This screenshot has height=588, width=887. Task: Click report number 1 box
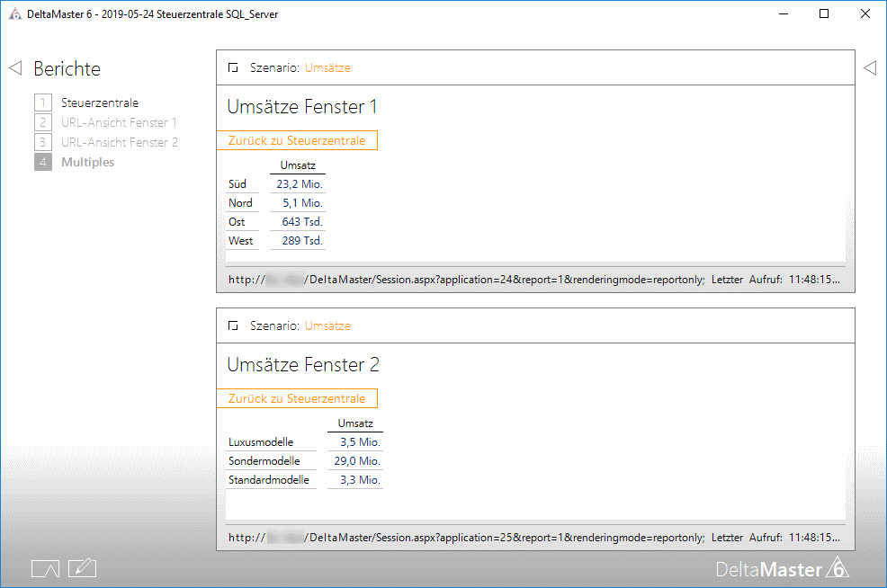[x=43, y=102]
